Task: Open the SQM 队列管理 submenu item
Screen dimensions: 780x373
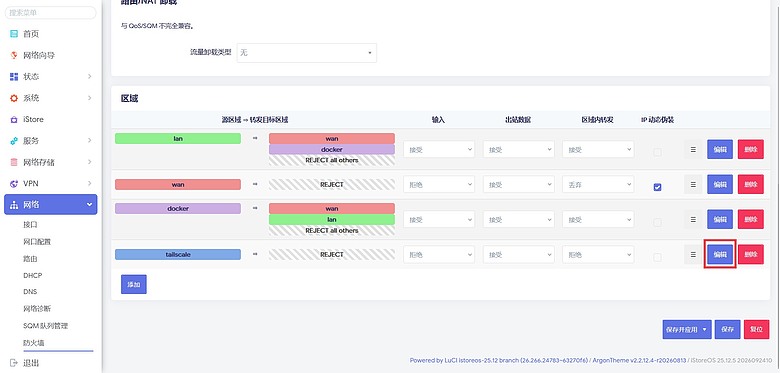Action: 45,326
